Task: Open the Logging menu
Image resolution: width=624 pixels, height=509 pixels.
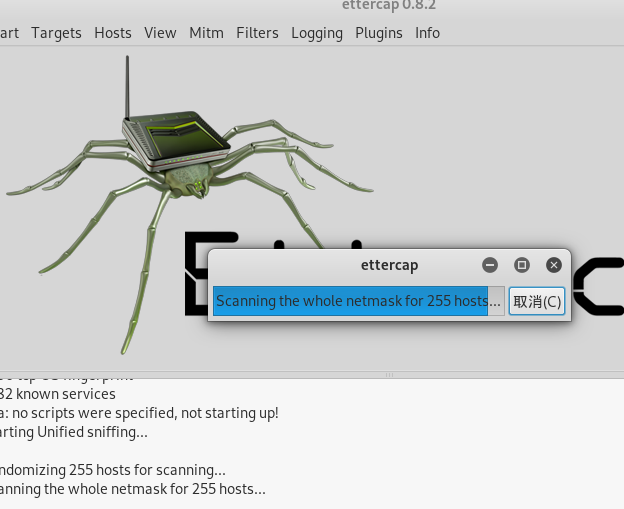Action: click(317, 33)
